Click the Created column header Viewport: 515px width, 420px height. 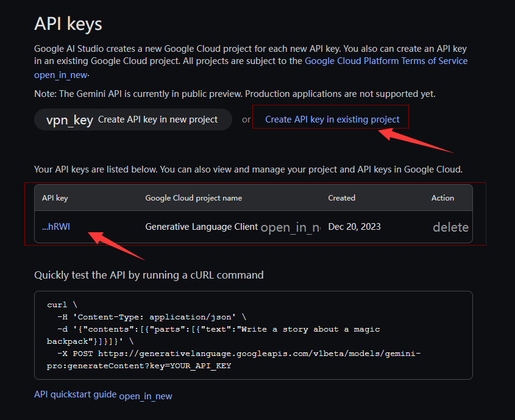pos(341,198)
